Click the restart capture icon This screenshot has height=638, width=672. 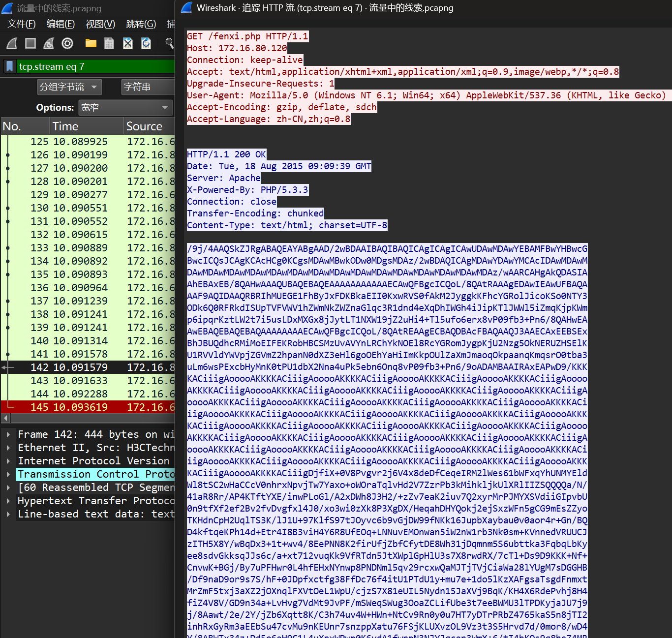[x=49, y=43]
